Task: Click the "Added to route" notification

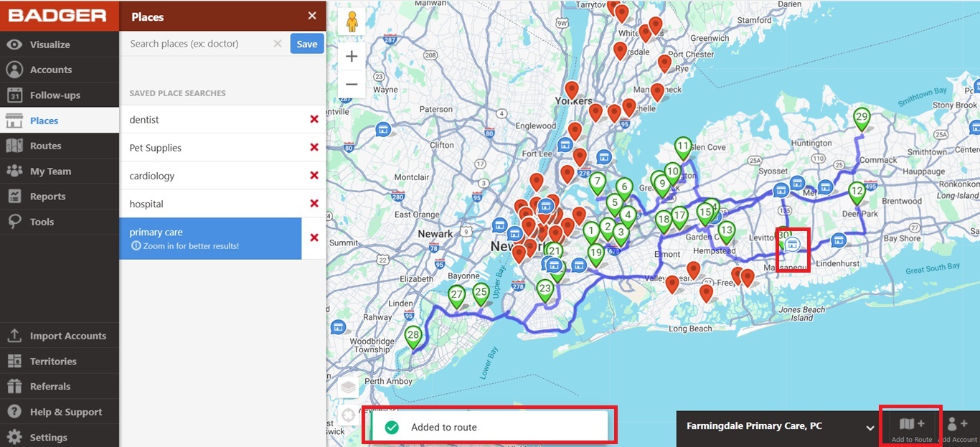Action: pos(489,428)
